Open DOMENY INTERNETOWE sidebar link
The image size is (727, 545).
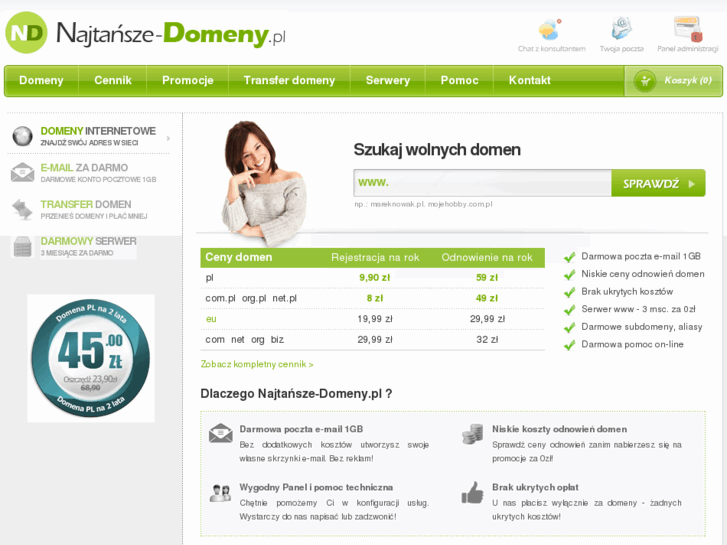[98, 131]
